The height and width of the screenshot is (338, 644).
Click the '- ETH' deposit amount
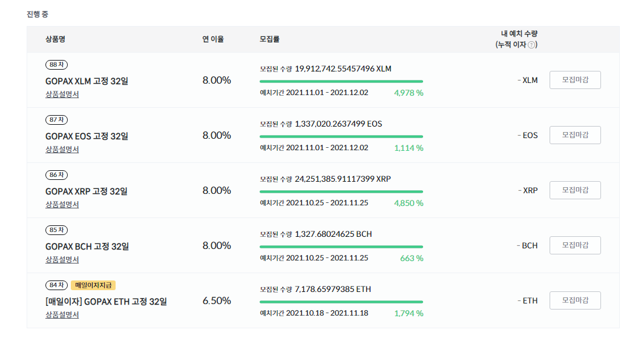527,300
